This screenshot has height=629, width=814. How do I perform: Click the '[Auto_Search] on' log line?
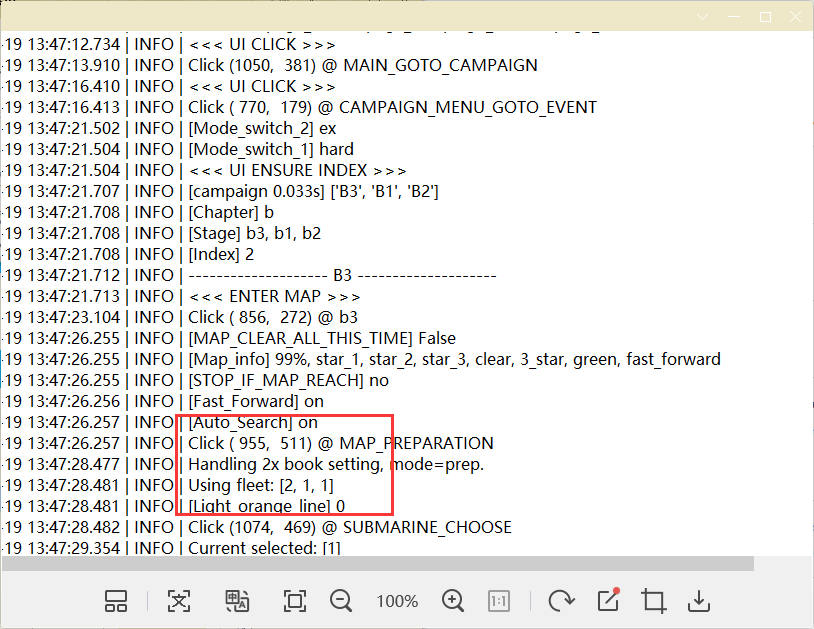pyautogui.click(x=253, y=422)
